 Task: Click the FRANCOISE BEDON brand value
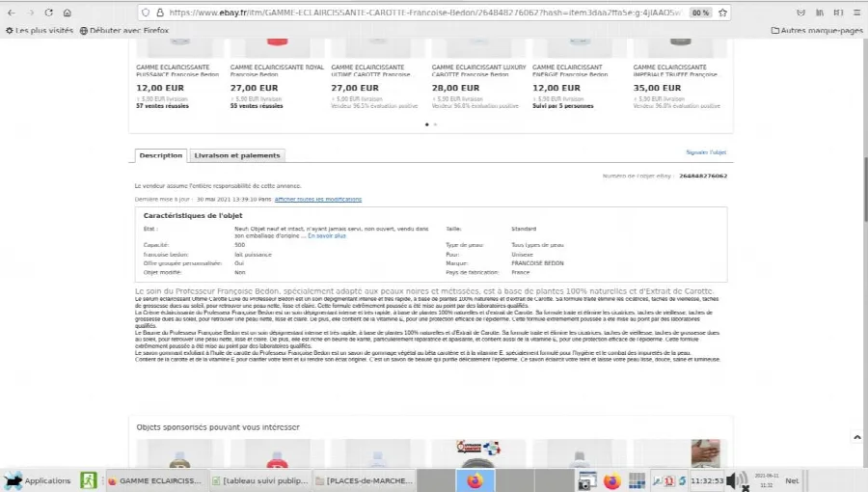click(x=537, y=263)
